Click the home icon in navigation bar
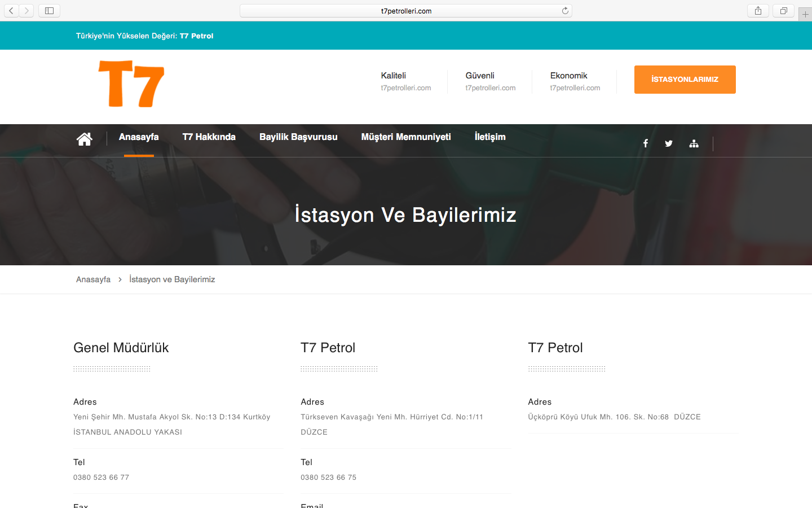Image resolution: width=812 pixels, height=508 pixels. click(85, 139)
